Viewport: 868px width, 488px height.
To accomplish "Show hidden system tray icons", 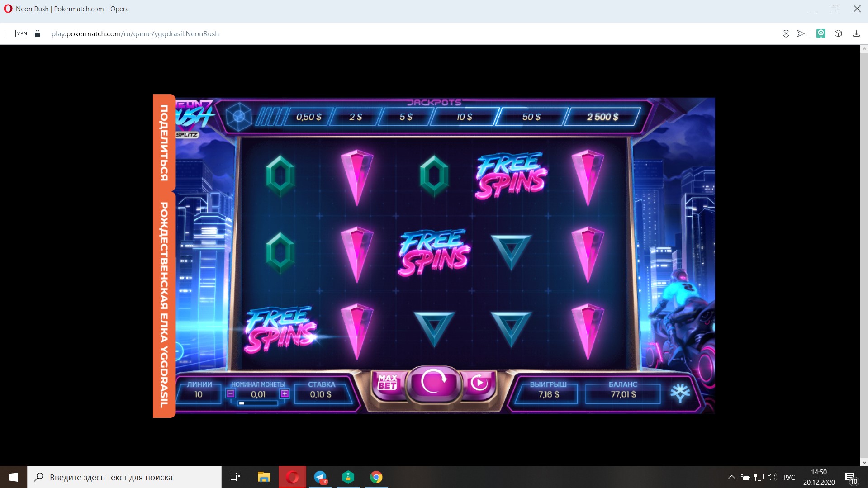I will pyautogui.click(x=731, y=477).
